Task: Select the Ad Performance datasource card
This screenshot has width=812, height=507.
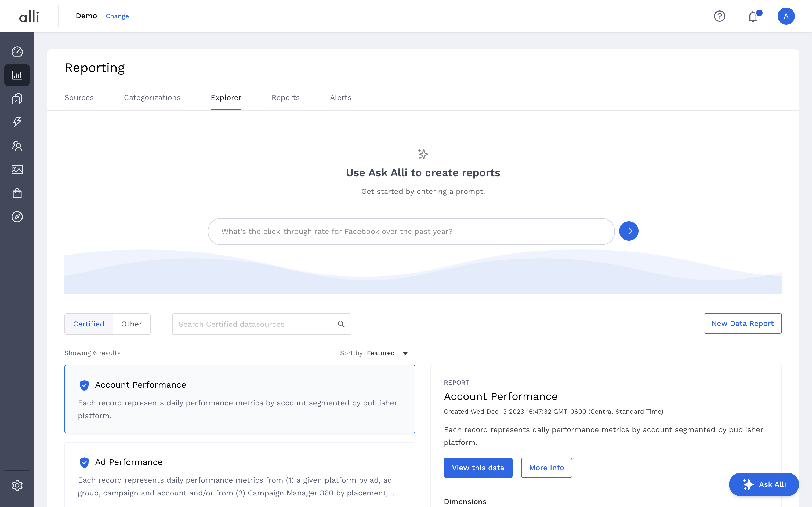Action: click(240, 476)
